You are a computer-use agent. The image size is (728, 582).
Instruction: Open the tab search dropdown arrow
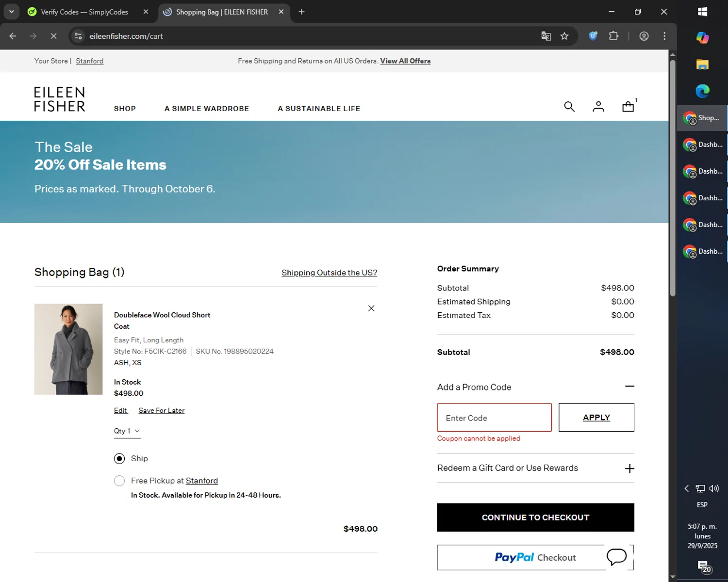11,12
